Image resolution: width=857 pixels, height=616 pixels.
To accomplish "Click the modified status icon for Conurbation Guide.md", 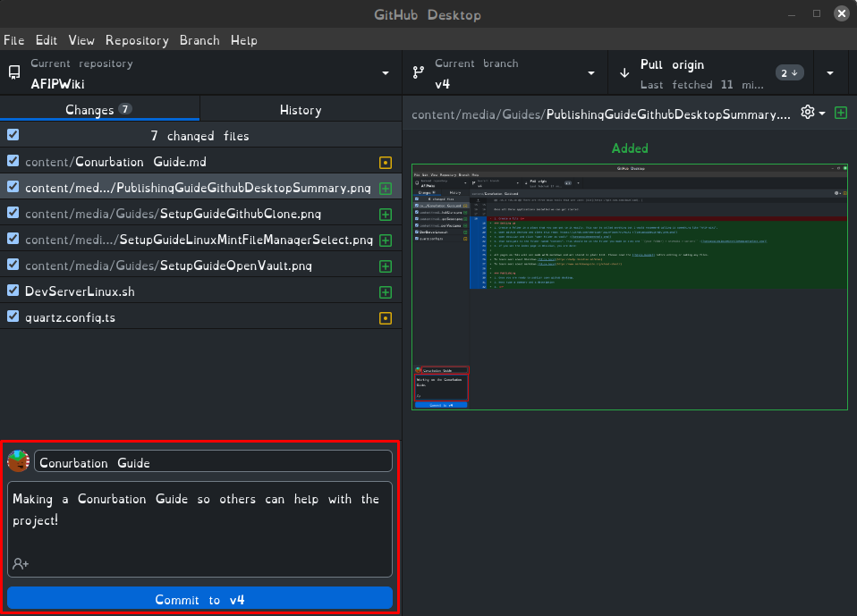I will pos(386,163).
